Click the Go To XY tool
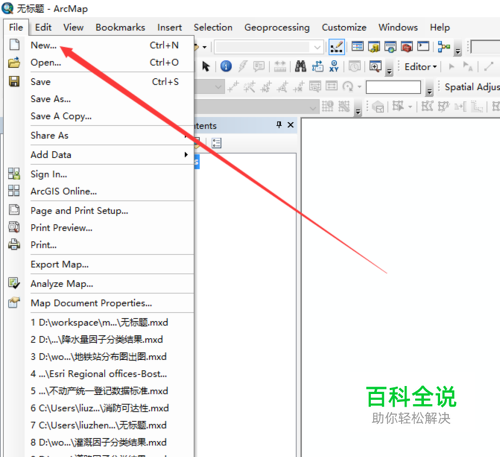The width and height of the screenshot is (500, 457). coord(334,66)
